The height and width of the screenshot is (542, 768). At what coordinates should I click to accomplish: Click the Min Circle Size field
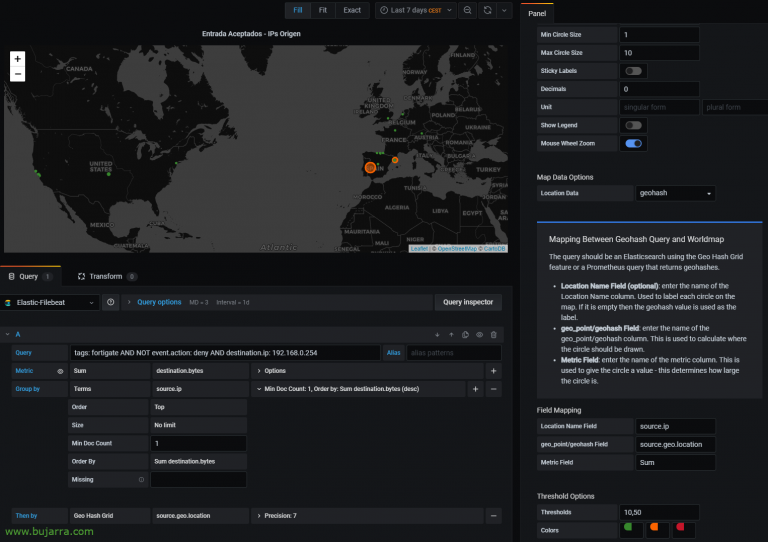659,35
